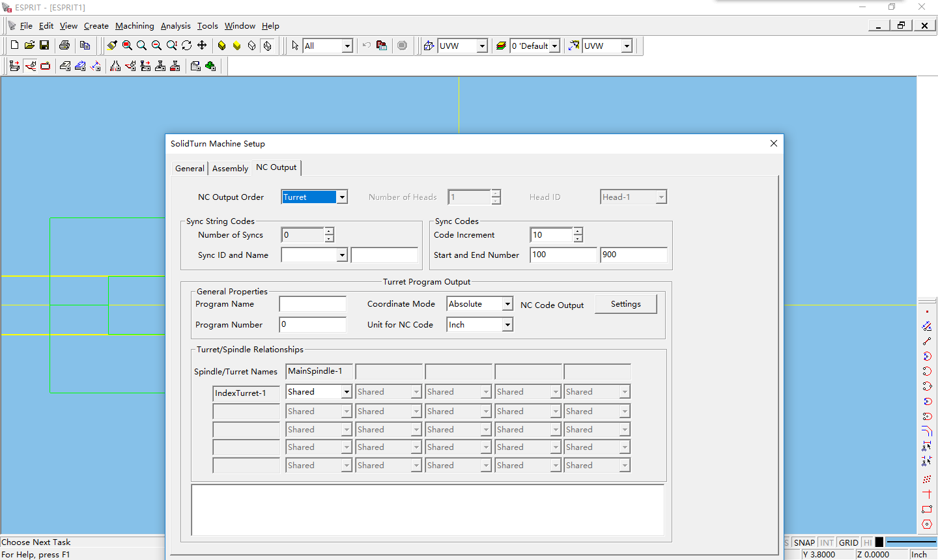Toggle GRID mode in status bar
938x560 pixels.
[848, 542]
